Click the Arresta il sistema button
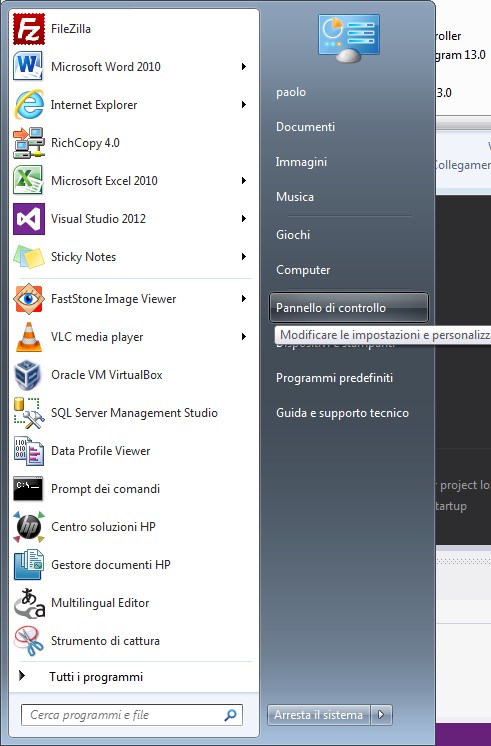The height and width of the screenshot is (746, 491). pyautogui.click(x=318, y=715)
